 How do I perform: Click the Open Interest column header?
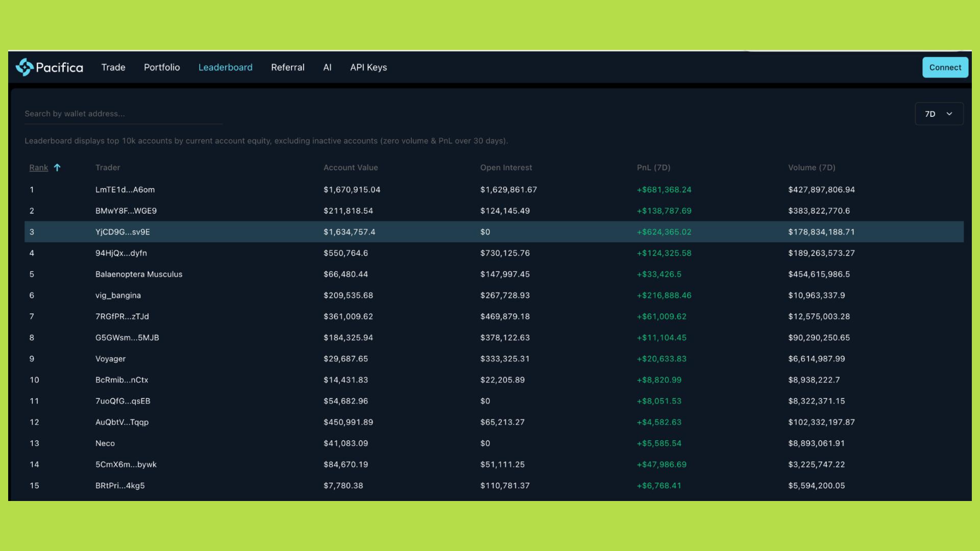coord(505,167)
